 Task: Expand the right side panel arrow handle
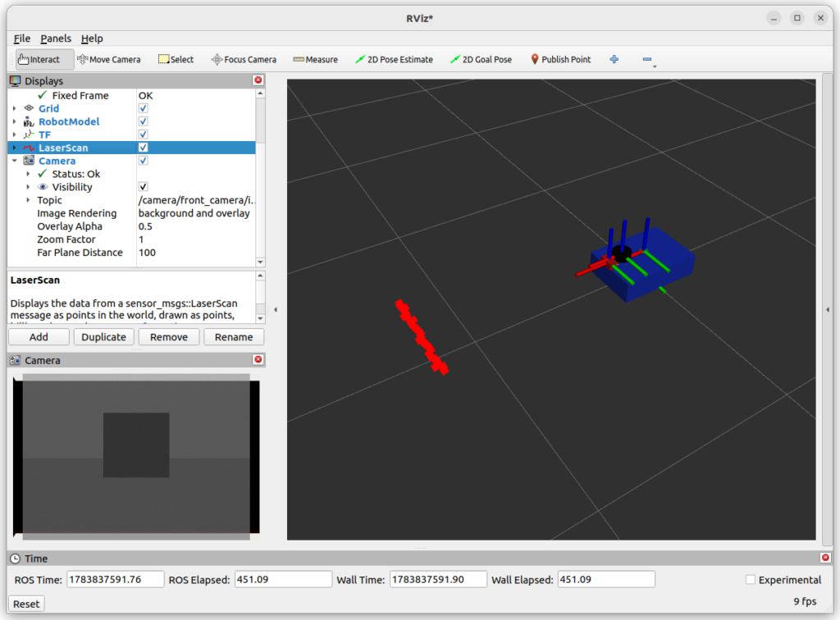(x=828, y=309)
